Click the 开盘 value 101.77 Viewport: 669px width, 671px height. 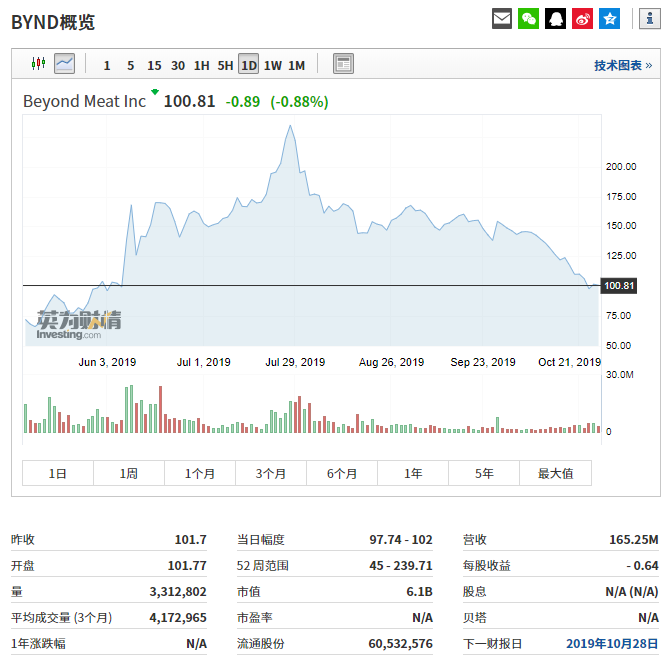[187, 565]
